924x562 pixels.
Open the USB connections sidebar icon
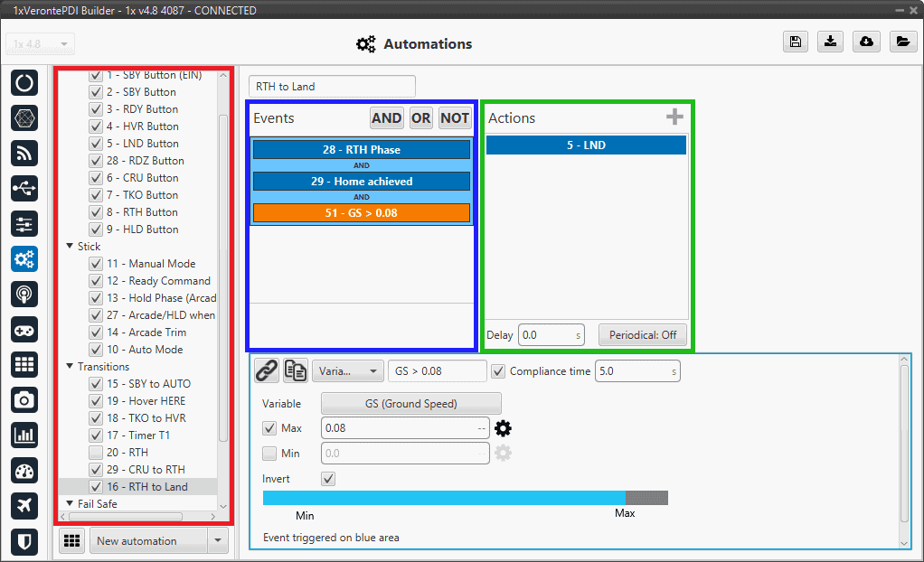point(24,188)
